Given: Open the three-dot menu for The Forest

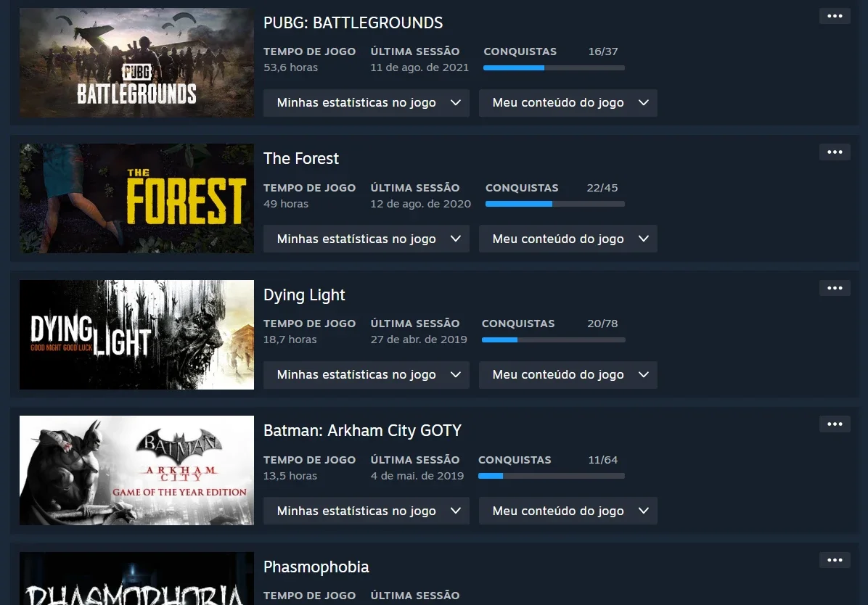Looking at the screenshot, I should [x=834, y=152].
